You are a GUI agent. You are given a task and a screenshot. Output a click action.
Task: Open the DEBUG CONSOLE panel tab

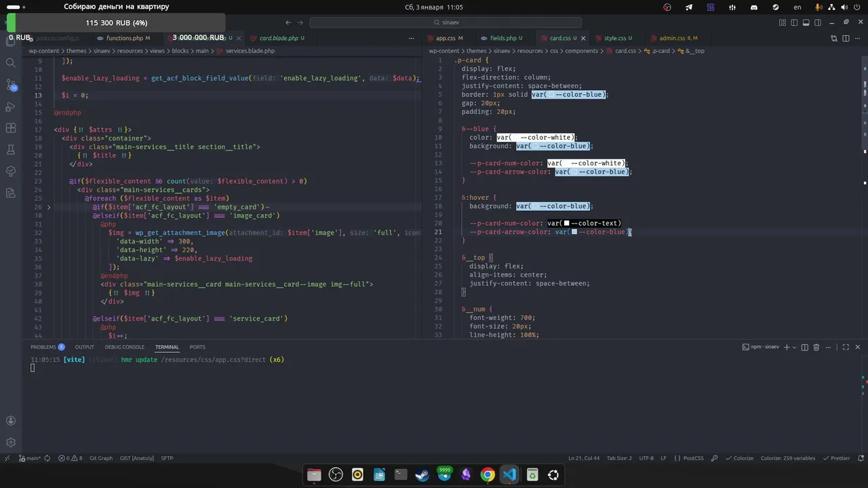tap(125, 347)
